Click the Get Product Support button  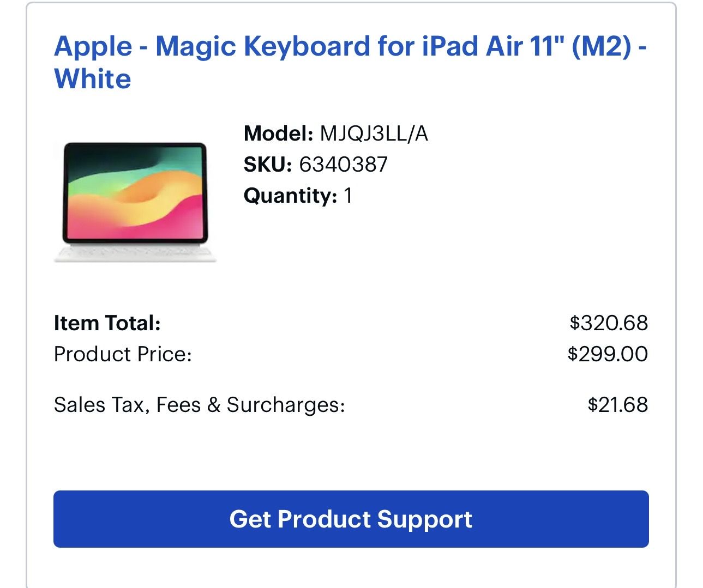pos(351,519)
